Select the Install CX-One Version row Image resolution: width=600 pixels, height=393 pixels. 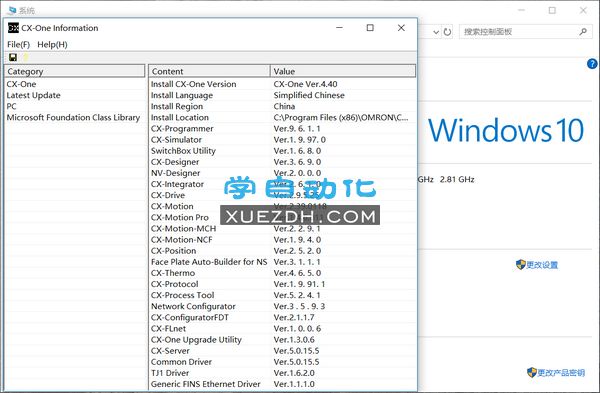point(282,84)
